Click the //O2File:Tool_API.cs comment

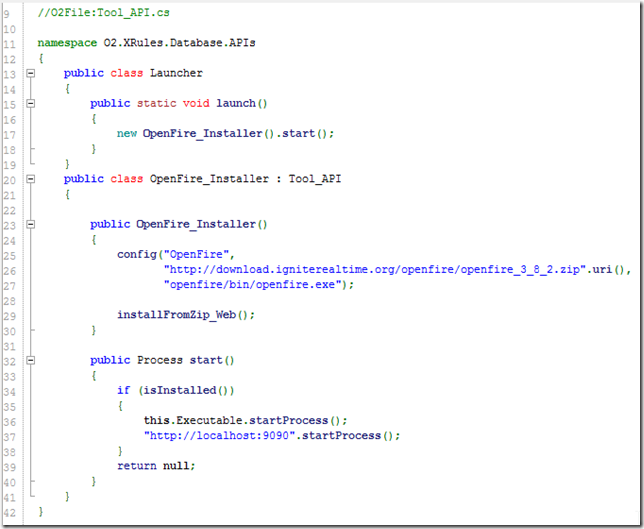click(x=104, y=13)
